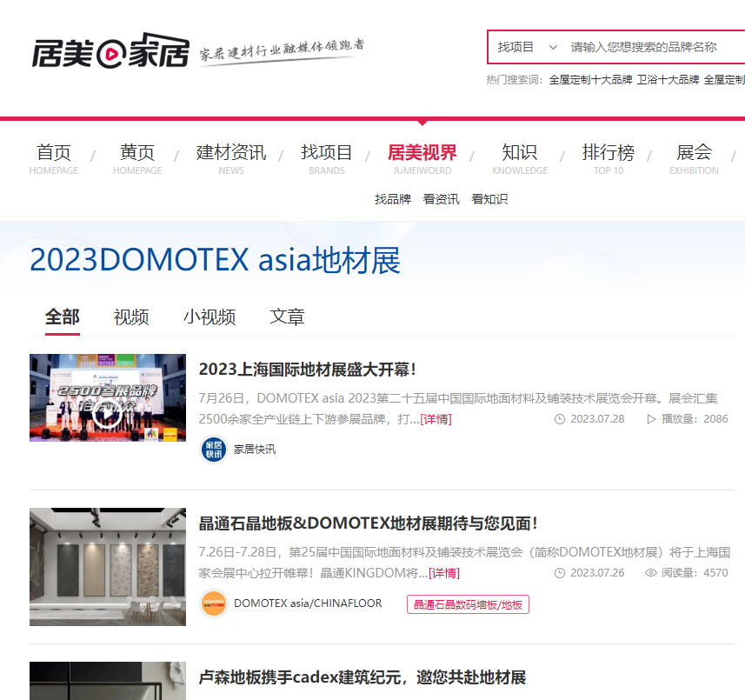Click the 看知识 sub-navigation link
745x700 pixels.
click(x=489, y=199)
